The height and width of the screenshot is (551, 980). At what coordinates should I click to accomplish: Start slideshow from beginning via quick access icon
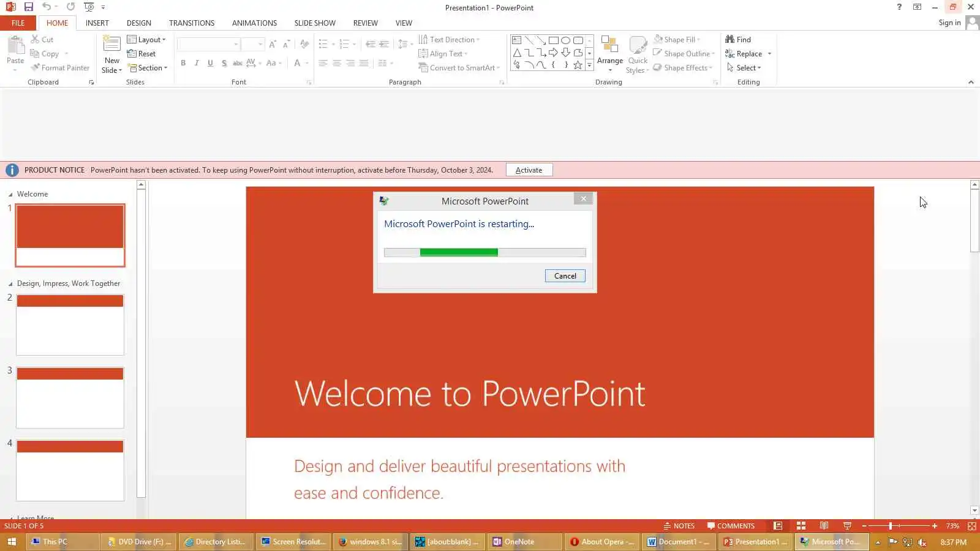(89, 7)
